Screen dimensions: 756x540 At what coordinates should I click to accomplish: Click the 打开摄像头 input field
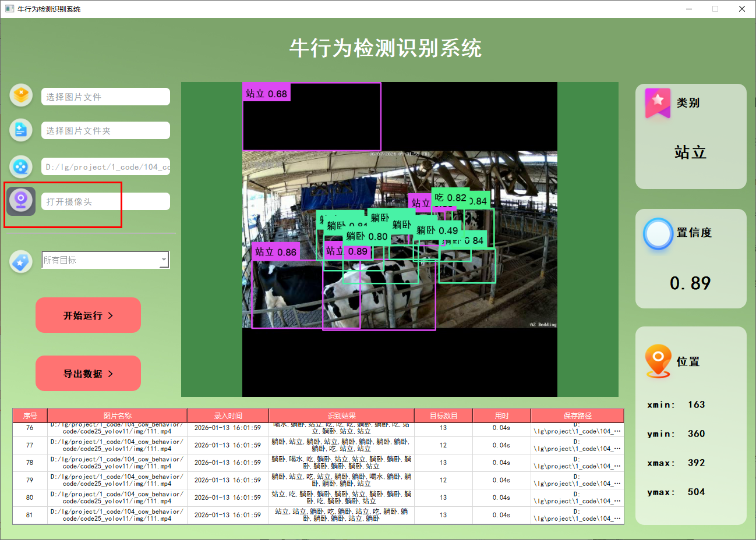105,201
